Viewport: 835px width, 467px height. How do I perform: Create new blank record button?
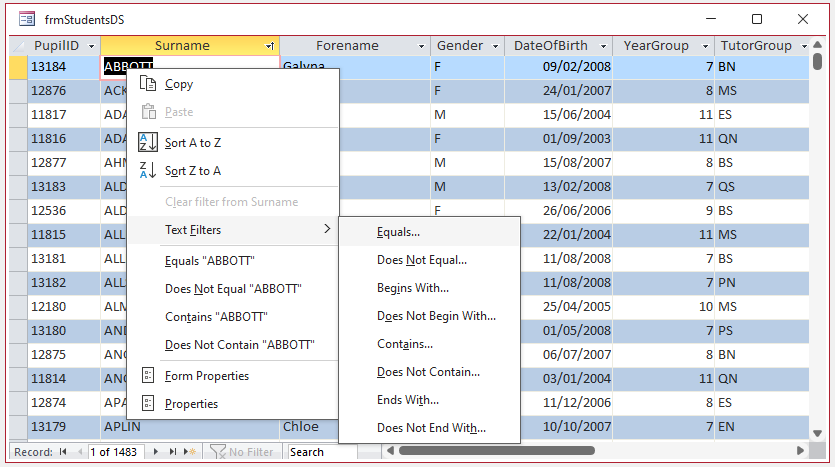pyautogui.click(x=190, y=452)
